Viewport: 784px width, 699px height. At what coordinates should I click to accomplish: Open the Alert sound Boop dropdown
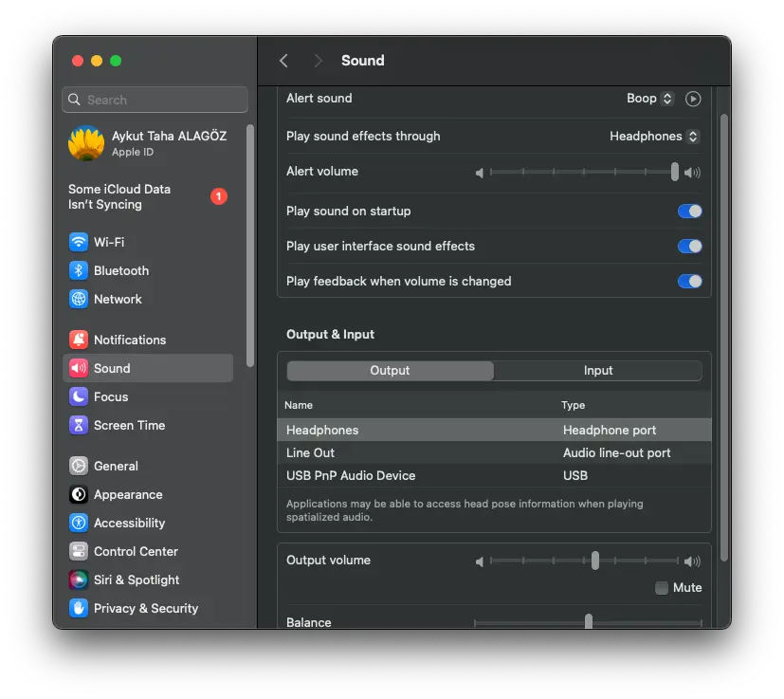click(650, 99)
